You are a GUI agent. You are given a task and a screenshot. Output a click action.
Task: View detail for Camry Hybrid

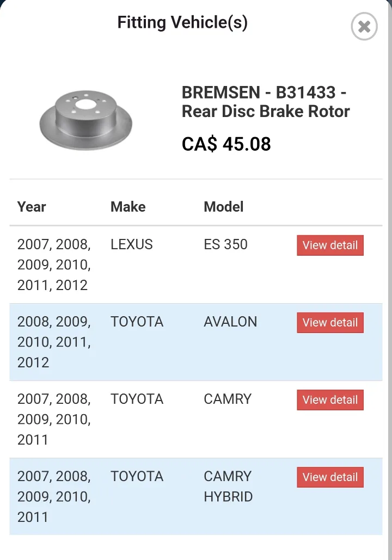pos(330,477)
